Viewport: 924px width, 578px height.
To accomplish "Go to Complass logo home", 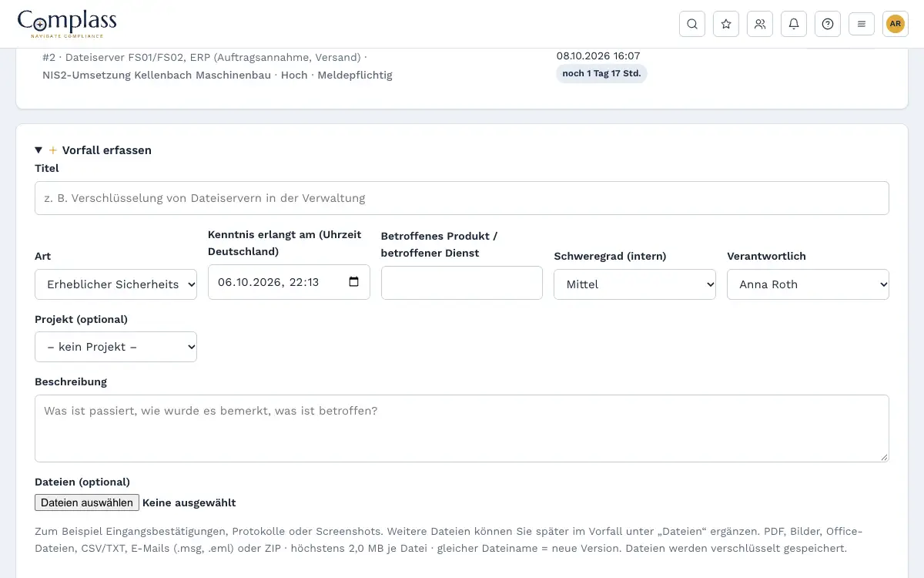I will pos(67,24).
